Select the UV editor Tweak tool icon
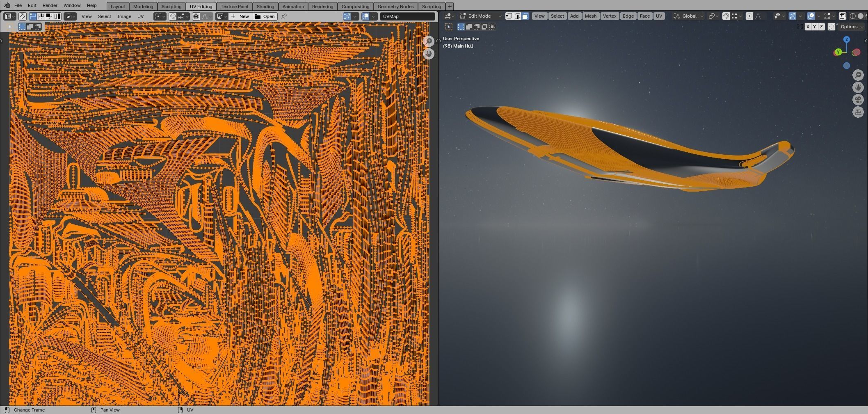The width and height of the screenshot is (868, 414). click(x=10, y=27)
